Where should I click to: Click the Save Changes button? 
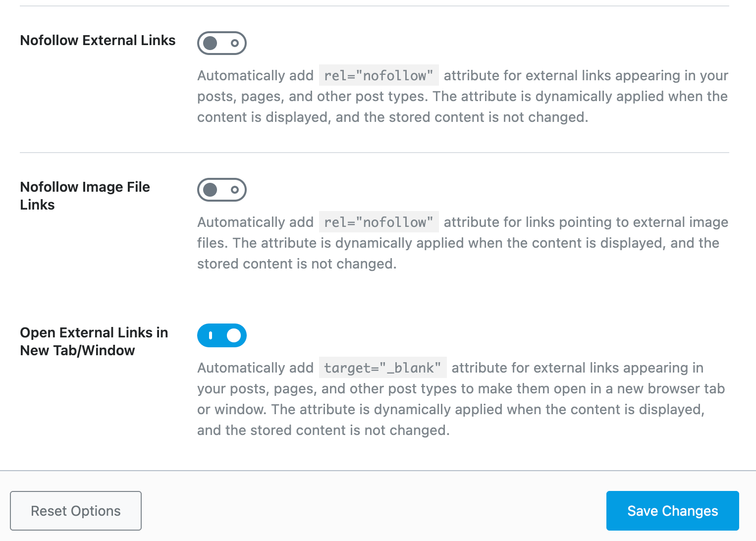(672, 511)
